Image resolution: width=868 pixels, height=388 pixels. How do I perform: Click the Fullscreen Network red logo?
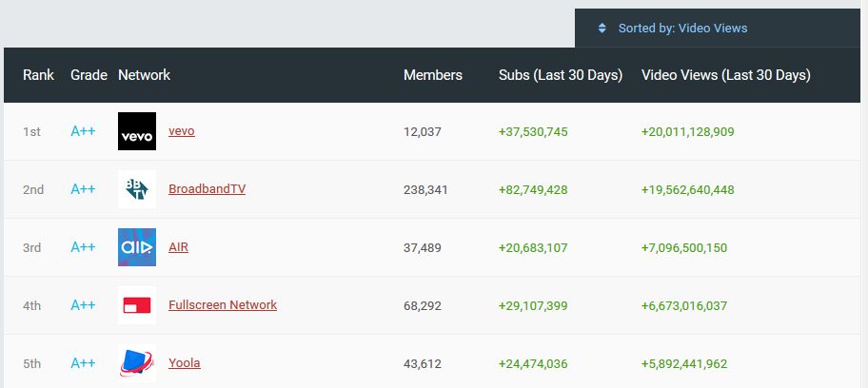pos(137,305)
